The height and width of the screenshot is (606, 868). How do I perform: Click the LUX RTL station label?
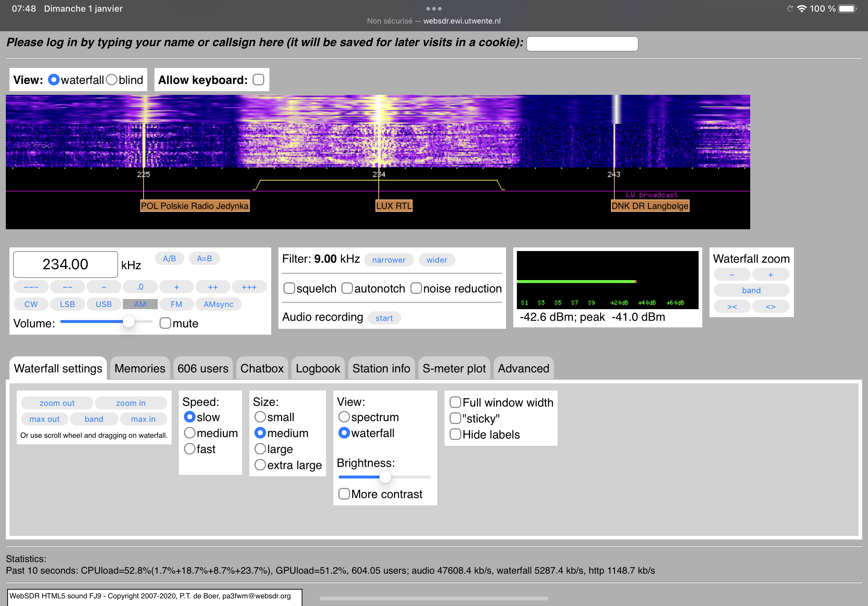[x=394, y=206]
